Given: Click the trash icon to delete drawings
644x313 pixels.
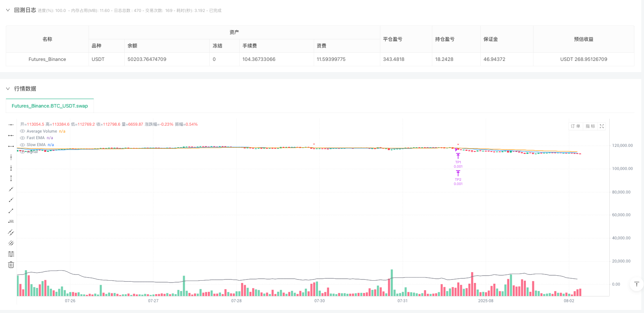Looking at the screenshot, I should 11,265.
